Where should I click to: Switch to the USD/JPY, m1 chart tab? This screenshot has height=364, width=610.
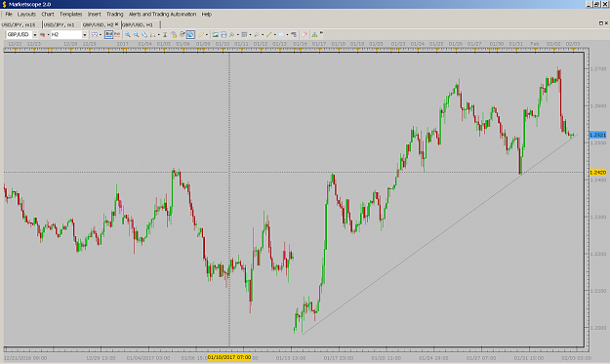point(60,24)
